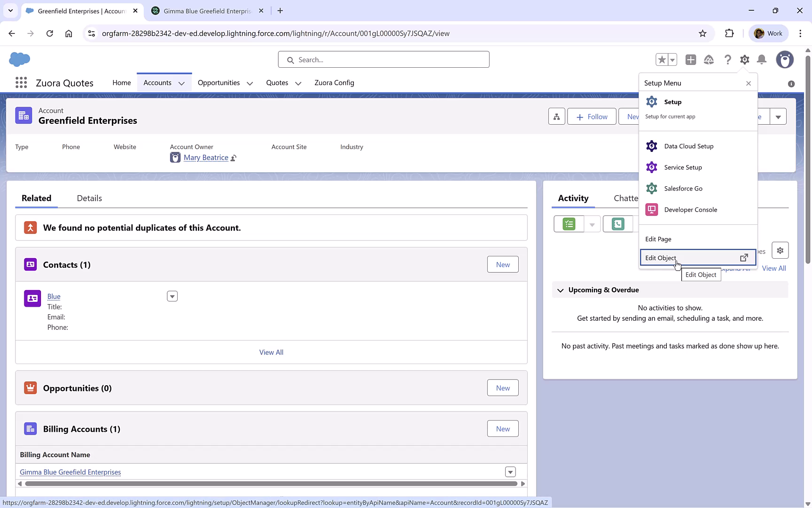This screenshot has height=508, width=812.
Task: Open the App Launcher waffle icon
Action: point(21,82)
